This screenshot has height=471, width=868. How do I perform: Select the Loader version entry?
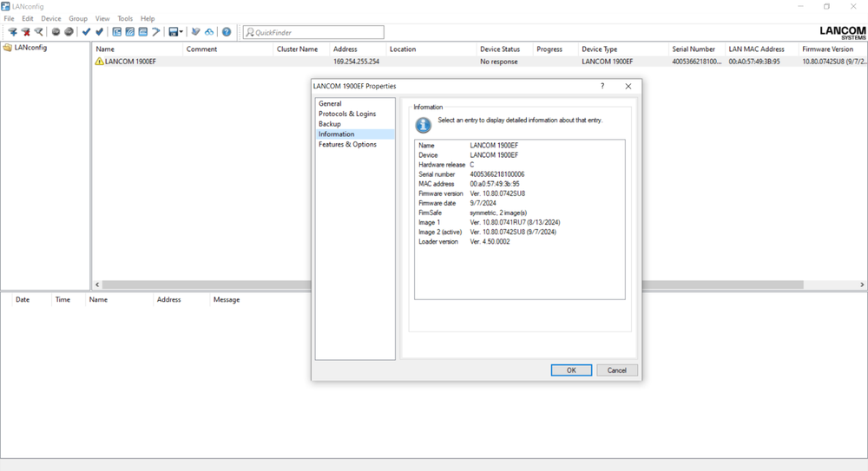click(x=520, y=242)
